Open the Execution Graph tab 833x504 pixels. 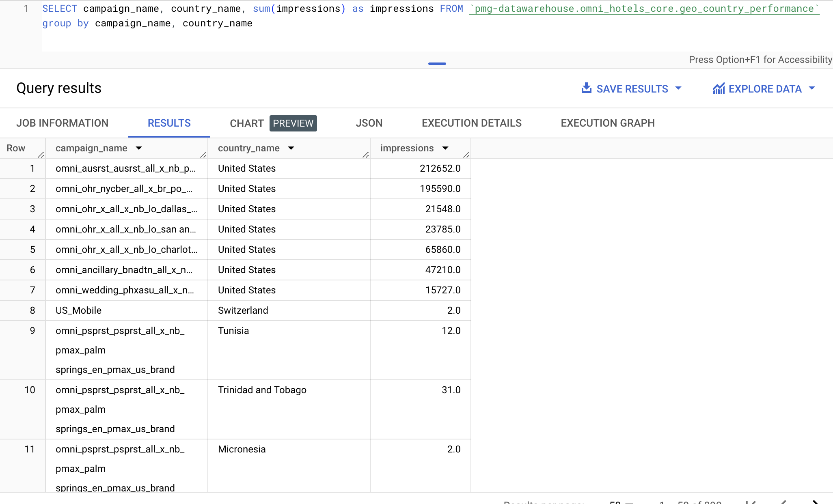pos(608,123)
